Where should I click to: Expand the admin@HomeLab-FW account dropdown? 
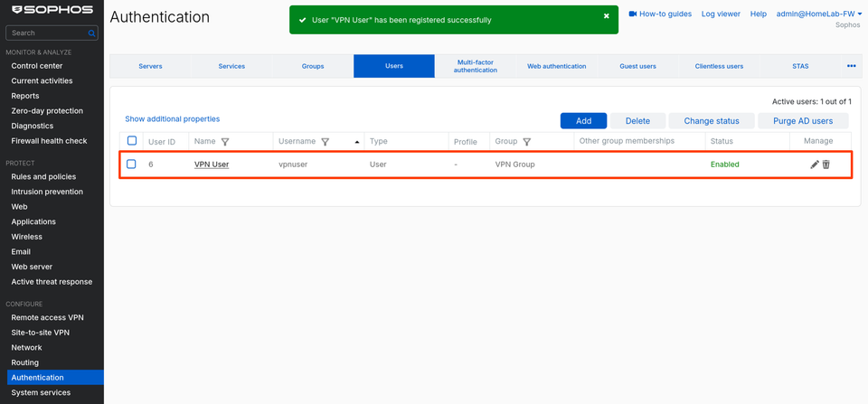819,14
